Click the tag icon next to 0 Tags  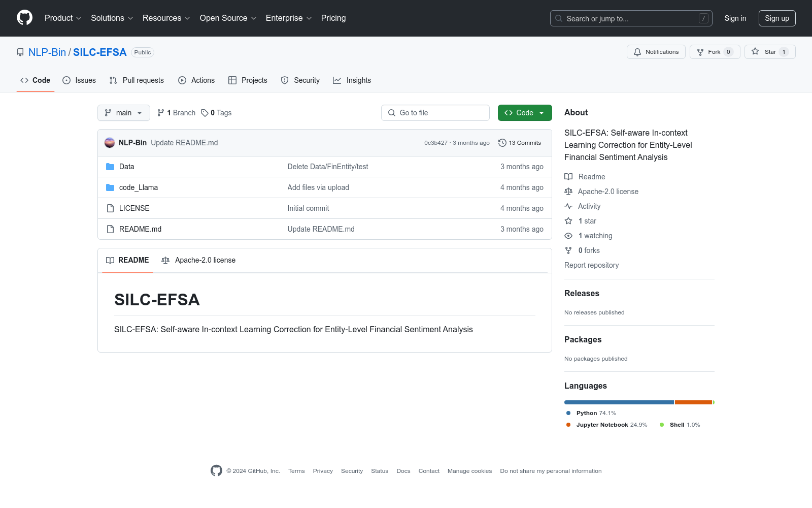(205, 113)
